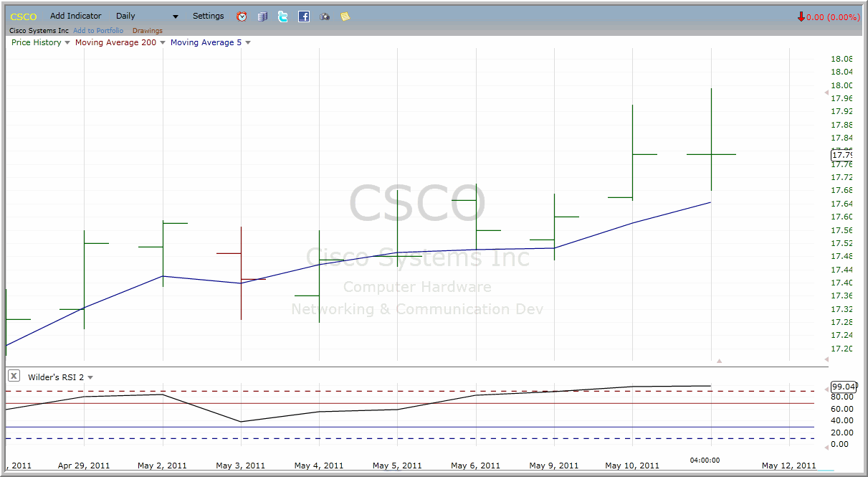Expand the Wilder's RSI 2 dropdown arrow
Screen dimensions: 868x477
click(x=90, y=377)
